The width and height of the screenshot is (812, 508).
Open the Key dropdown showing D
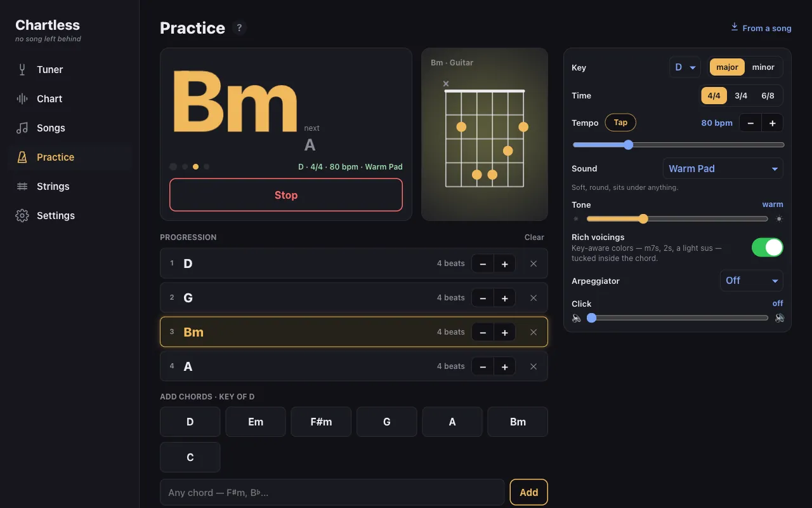coord(685,67)
